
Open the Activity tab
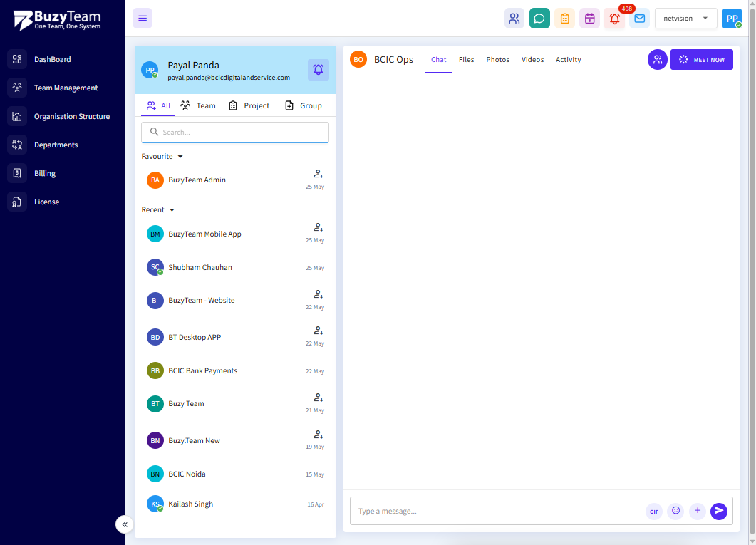click(x=568, y=60)
